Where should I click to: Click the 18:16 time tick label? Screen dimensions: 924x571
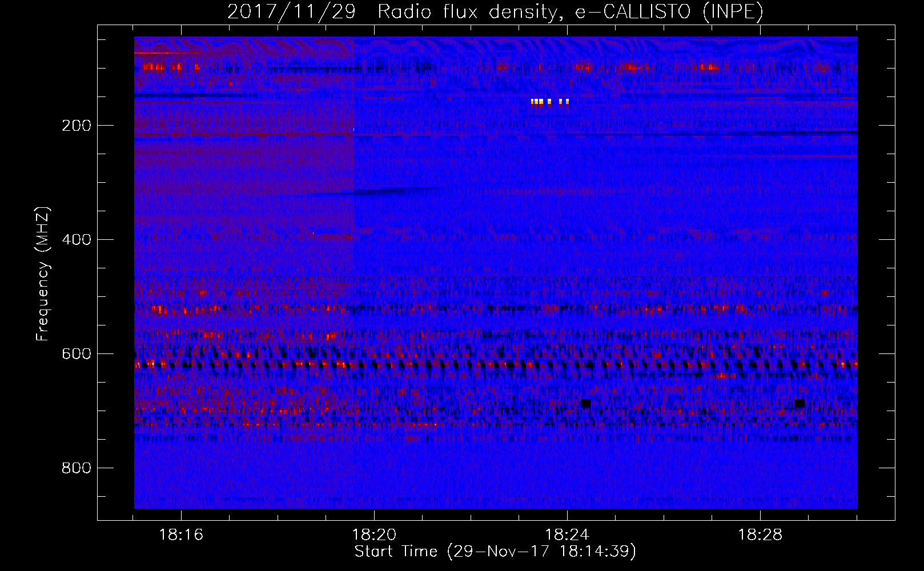click(181, 534)
